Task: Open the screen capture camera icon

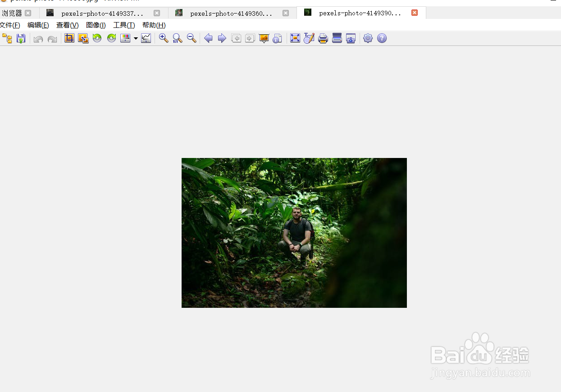Action: click(x=351, y=38)
